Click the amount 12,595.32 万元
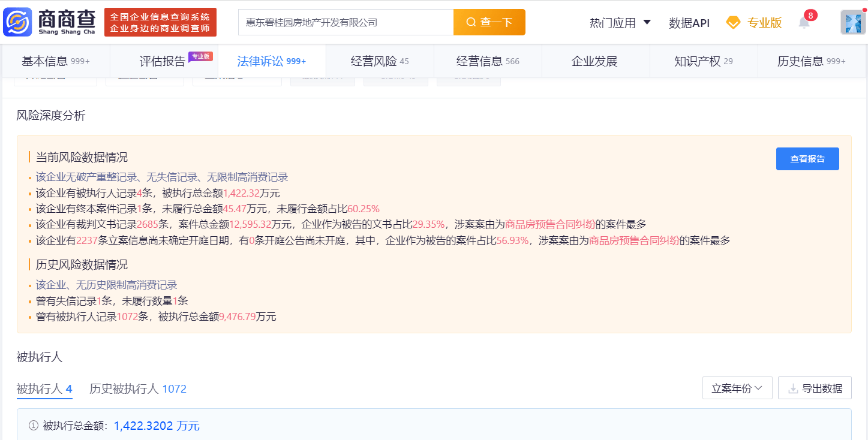The height and width of the screenshot is (440, 868). [x=260, y=224]
